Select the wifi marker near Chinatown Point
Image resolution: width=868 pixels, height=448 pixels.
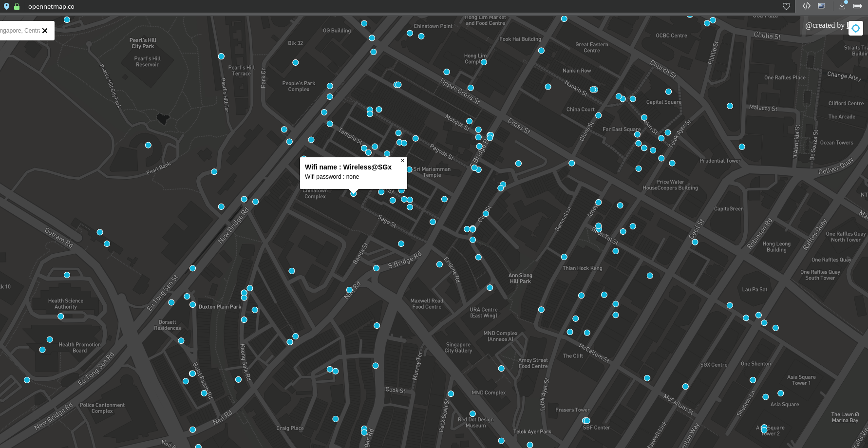(x=410, y=33)
